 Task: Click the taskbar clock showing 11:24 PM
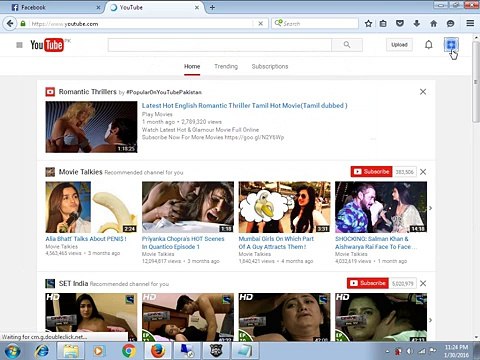(x=456, y=351)
